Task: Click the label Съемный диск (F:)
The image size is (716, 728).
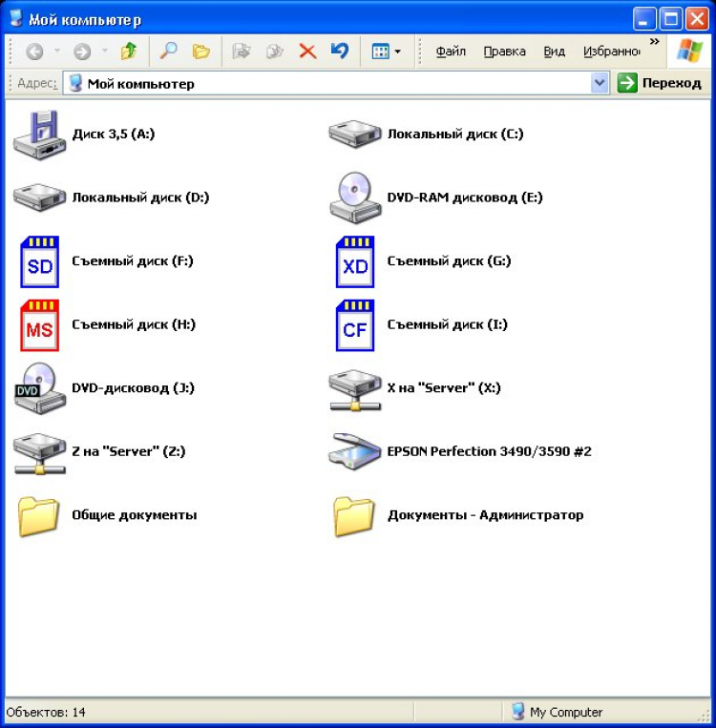Action: (x=133, y=260)
